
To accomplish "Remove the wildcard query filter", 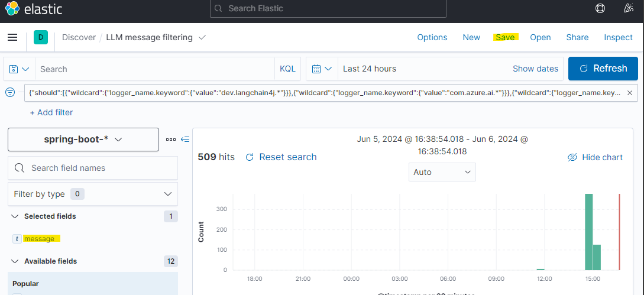I will click(630, 93).
